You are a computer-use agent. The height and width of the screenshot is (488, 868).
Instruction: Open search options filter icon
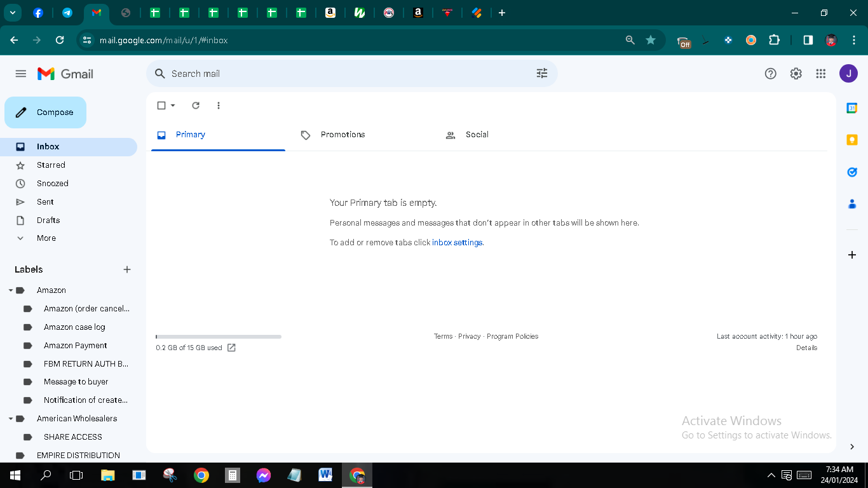point(542,74)
